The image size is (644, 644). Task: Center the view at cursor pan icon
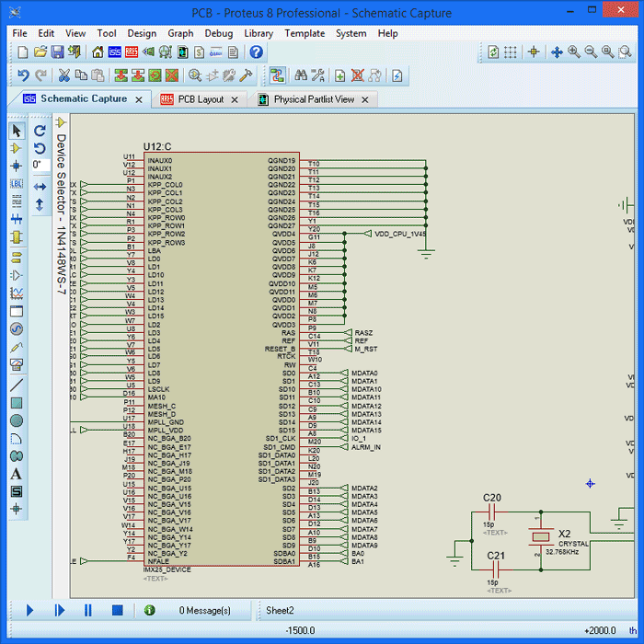point(557,52)
